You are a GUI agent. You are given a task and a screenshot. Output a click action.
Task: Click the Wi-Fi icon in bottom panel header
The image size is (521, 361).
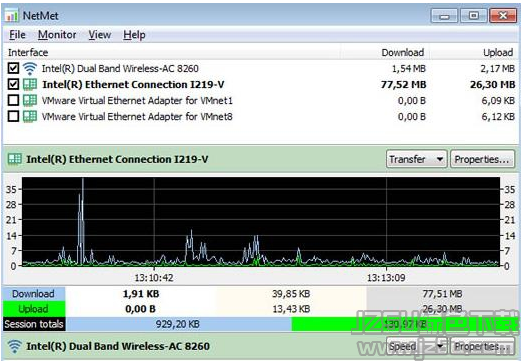(15, 346)
